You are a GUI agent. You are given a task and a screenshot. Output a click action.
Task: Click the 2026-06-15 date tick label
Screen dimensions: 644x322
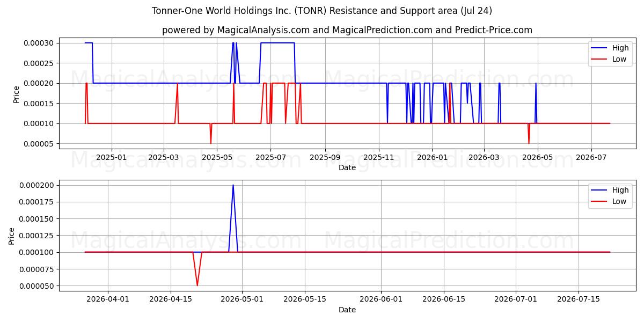(444, 300)
